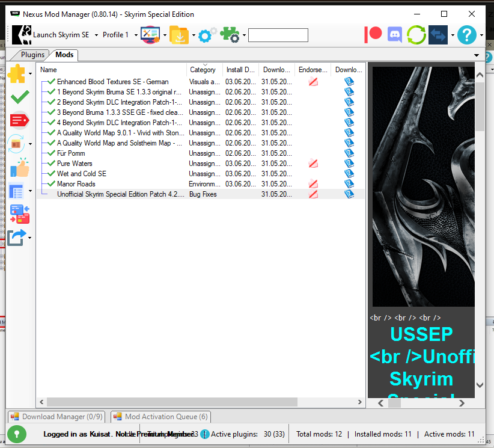The width and height of the screenshot is (494, 448).
Task: Sort the mod list by Category column
Action: (x=203, y=70)
